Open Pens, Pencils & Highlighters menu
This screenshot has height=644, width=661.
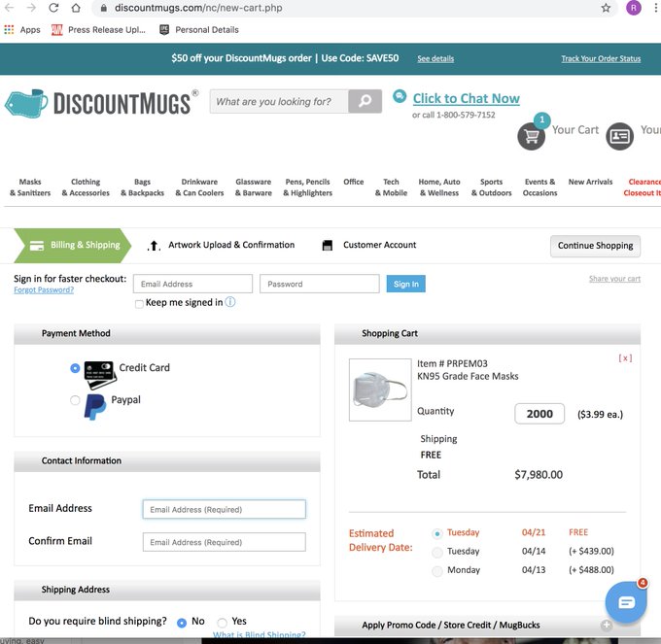(307, 187)
